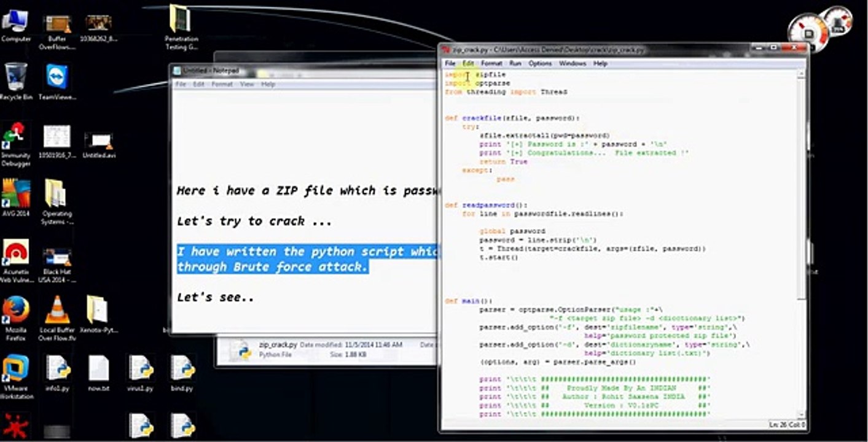868x442 pixels.
Task: Select the bind.py Python file icon
Action: pyautogui.click(x=182, y=373)
